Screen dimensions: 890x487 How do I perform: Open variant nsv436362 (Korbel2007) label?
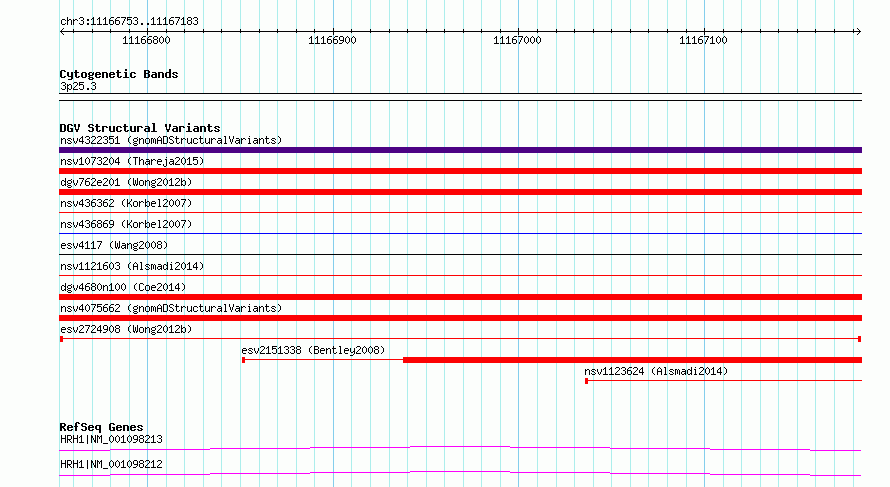[x=126, y=203]
